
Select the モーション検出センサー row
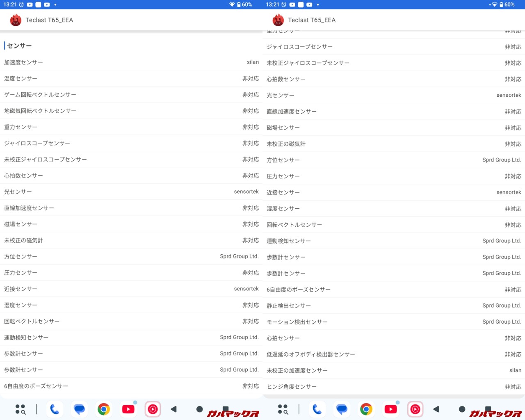394,322
